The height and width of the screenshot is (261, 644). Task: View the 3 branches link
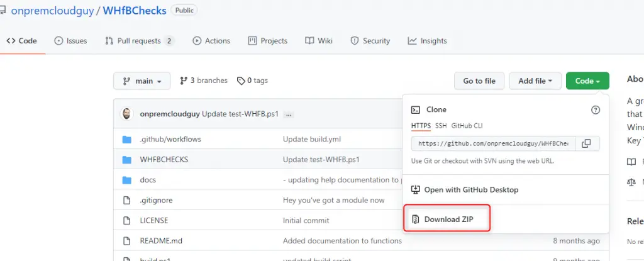(204, 81)
